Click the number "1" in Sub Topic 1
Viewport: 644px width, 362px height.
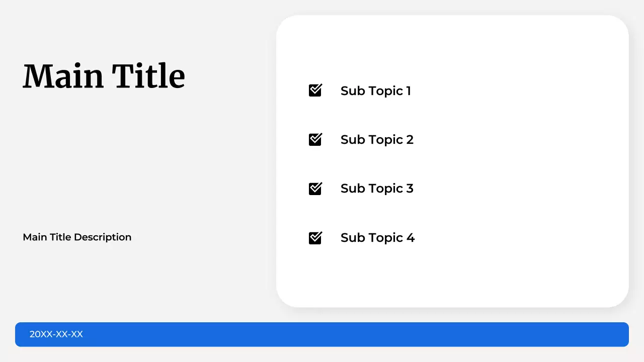pyautogui.click(x=408, y=91)
